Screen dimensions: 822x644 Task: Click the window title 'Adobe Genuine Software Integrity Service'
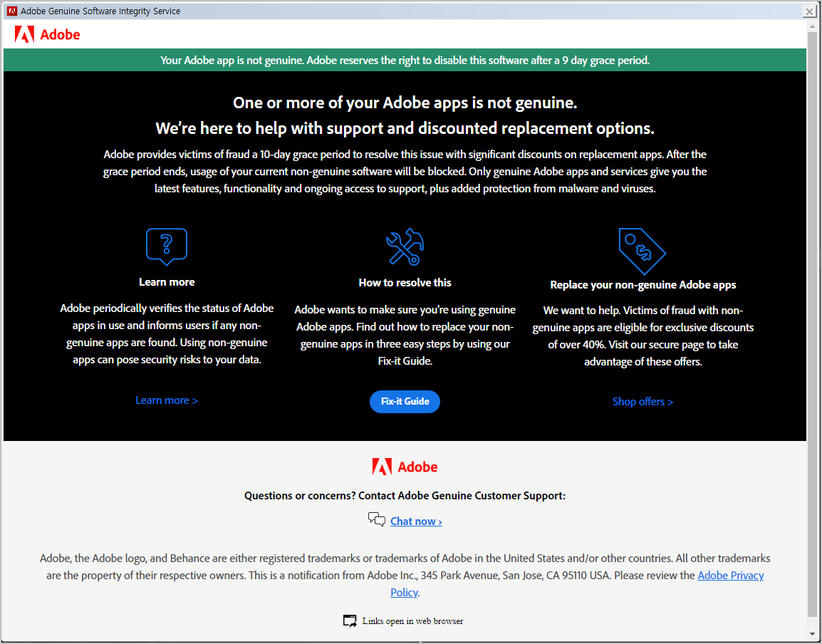pos(100,11)
